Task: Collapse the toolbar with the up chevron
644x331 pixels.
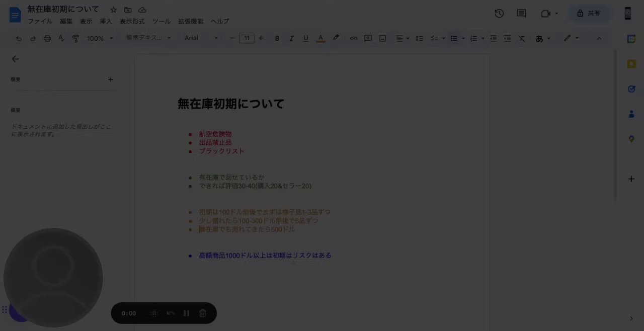Action: point(599,38)
